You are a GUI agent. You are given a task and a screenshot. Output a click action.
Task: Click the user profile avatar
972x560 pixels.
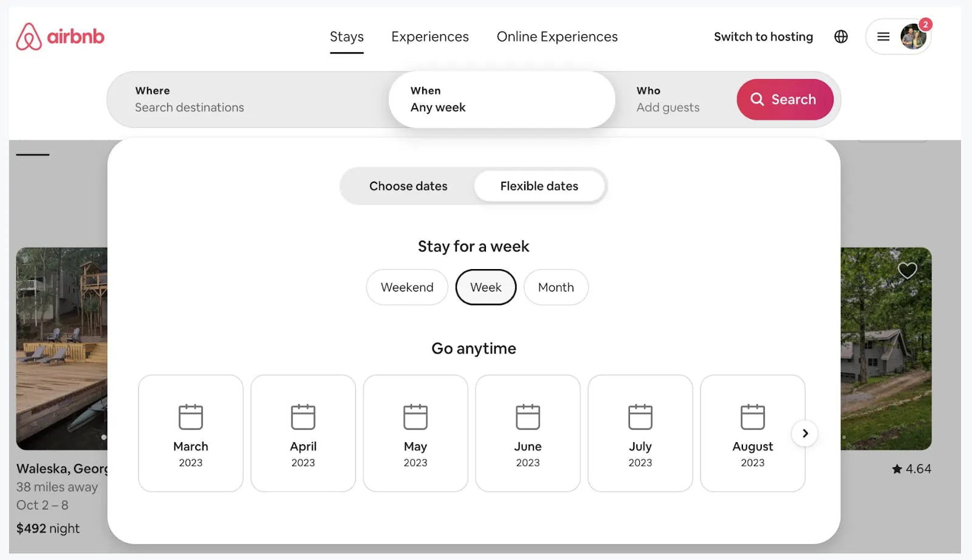pos(913,36)
